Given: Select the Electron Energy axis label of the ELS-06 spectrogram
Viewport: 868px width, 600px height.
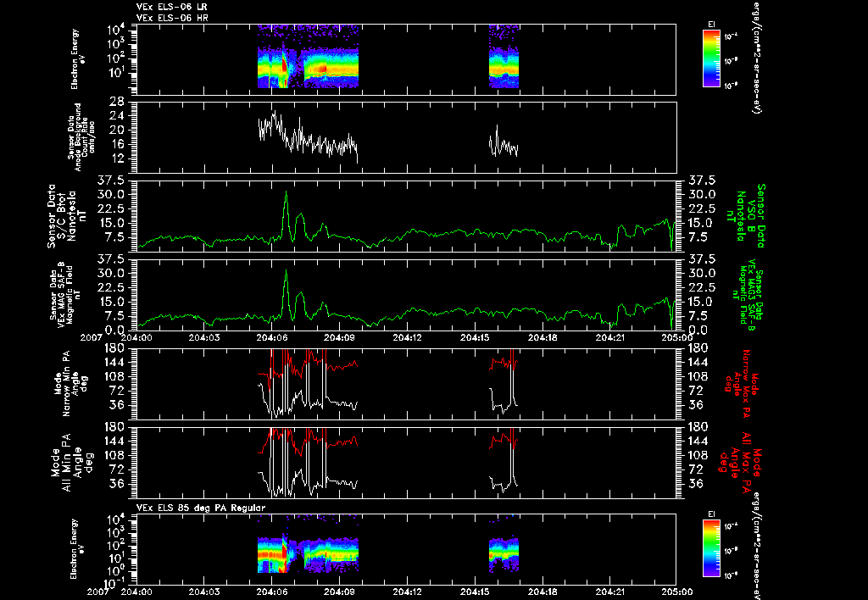Looking at the screenshot, I should tap(75, 59).
